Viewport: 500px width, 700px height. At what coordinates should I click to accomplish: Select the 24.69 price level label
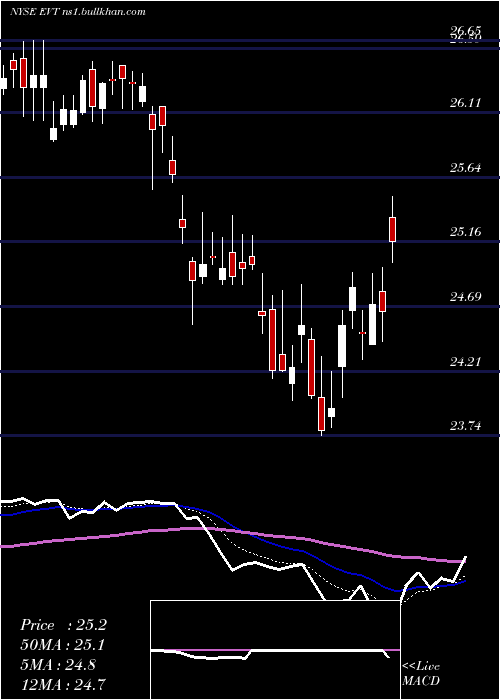click(465, 296)
